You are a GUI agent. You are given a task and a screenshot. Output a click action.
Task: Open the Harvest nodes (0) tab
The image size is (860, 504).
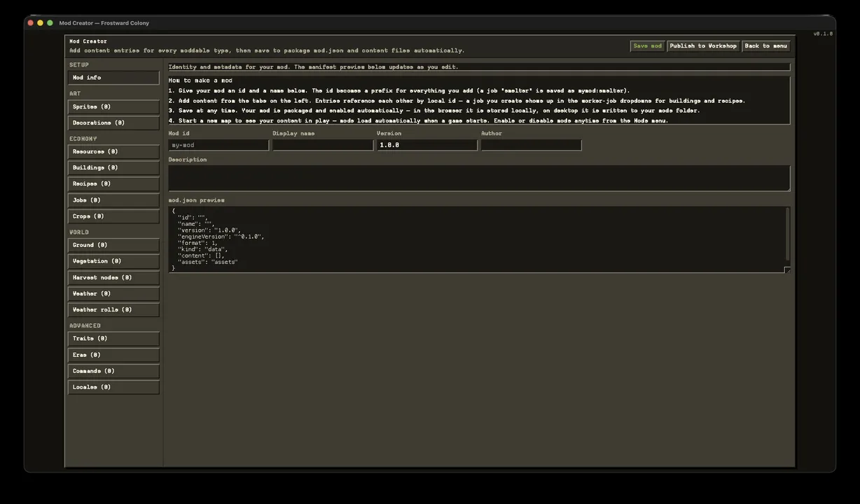coord(113,278)
